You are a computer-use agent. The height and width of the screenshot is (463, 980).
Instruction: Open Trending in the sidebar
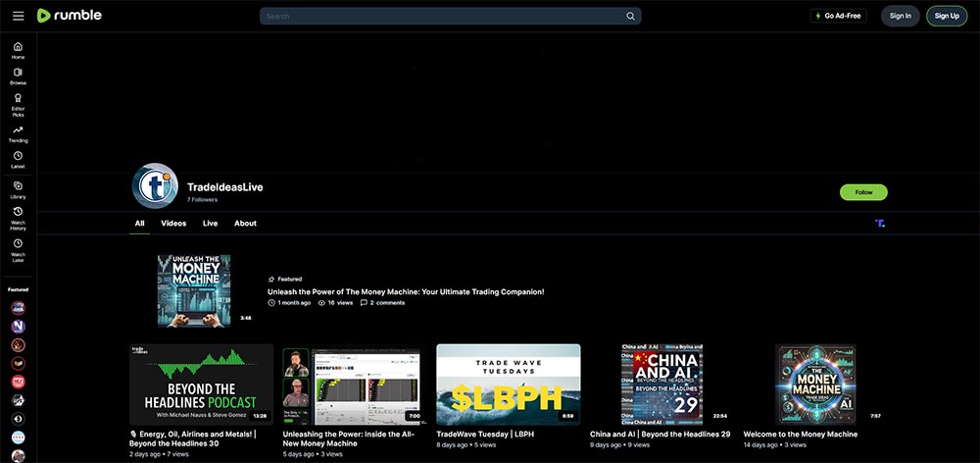click(x=18, y=133)
